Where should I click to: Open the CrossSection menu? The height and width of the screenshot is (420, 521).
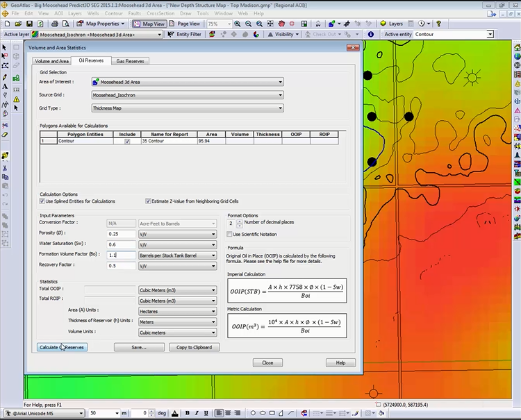(160, 13)
